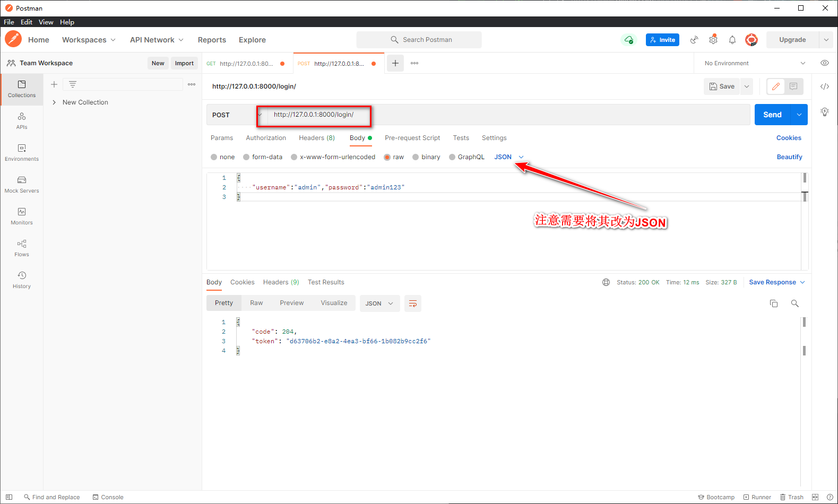The height and width of the screenshot is (504, 838).
Task: Open the code snippet panel icon
Action: tap(825, 86)
